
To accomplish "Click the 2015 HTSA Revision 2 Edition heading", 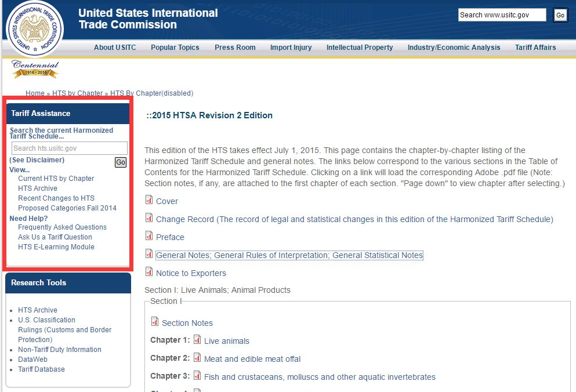I will point(209,115).
